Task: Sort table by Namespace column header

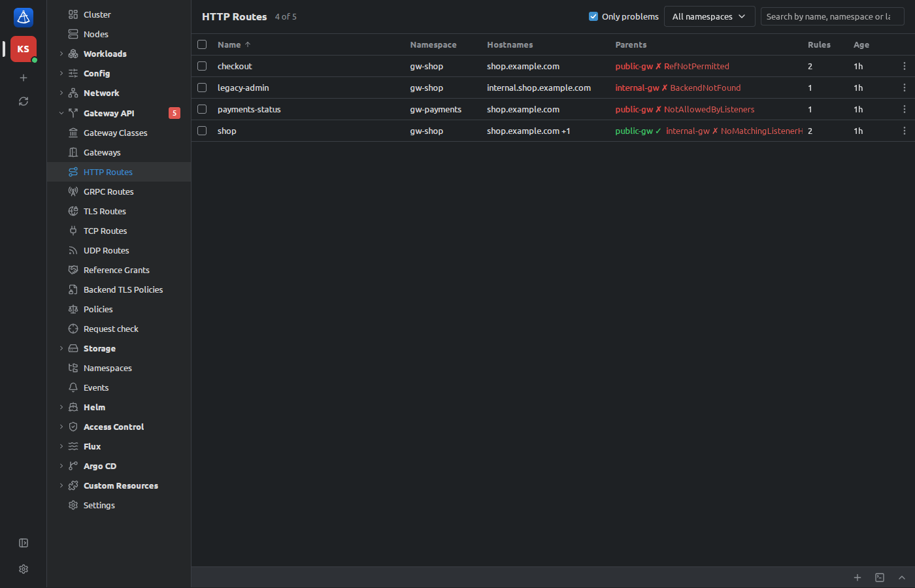Action: [433, 44]
